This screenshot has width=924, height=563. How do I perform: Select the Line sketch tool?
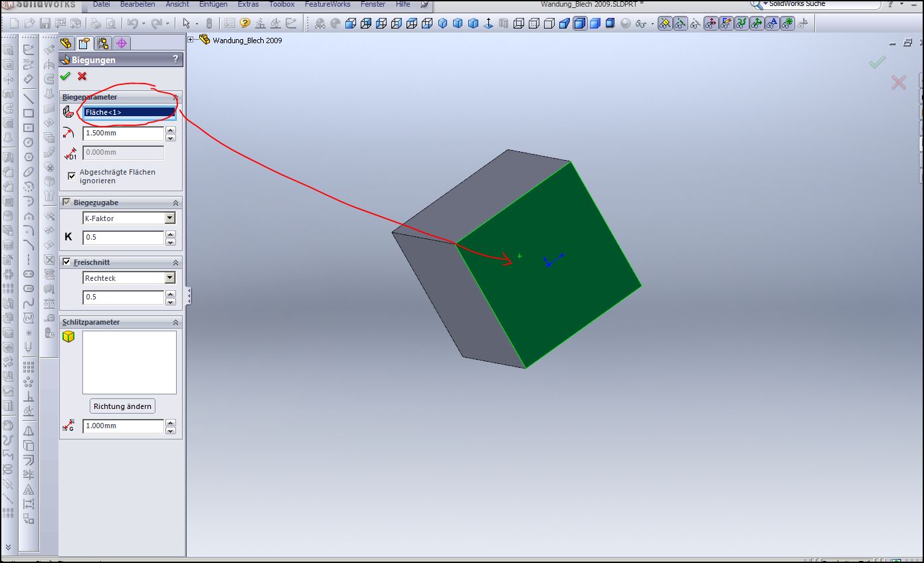(x=29, y=99)
